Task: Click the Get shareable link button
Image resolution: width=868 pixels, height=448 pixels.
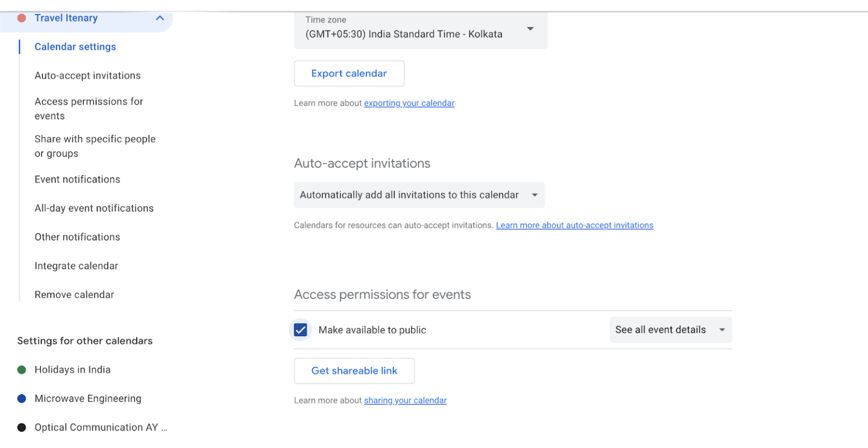Action: pyautogui.click(x=354, y=371)
